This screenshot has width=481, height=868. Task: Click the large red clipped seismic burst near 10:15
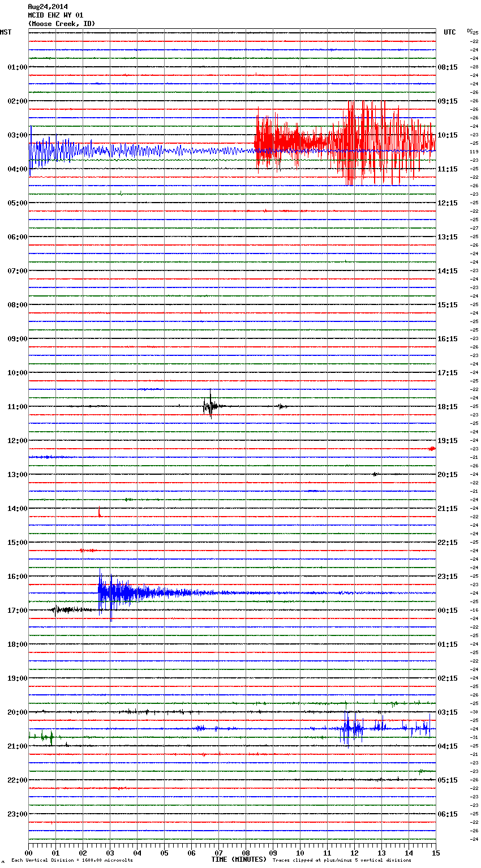point(345,143)
